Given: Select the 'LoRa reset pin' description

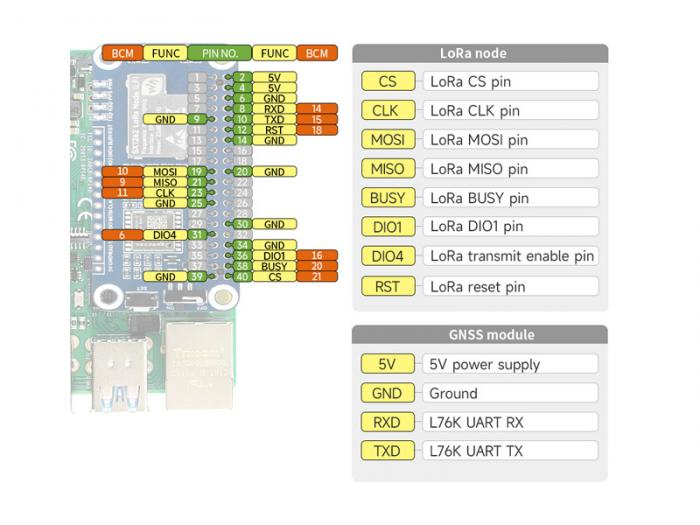Looking at the screenshot, I should point(511,286).
